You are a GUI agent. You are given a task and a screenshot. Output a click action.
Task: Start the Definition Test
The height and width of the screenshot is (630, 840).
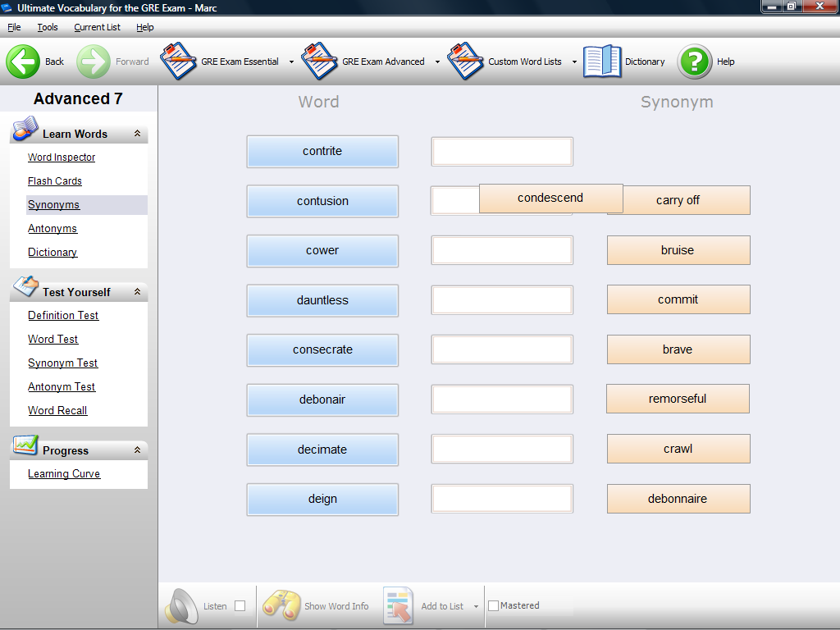click(63, 315)
